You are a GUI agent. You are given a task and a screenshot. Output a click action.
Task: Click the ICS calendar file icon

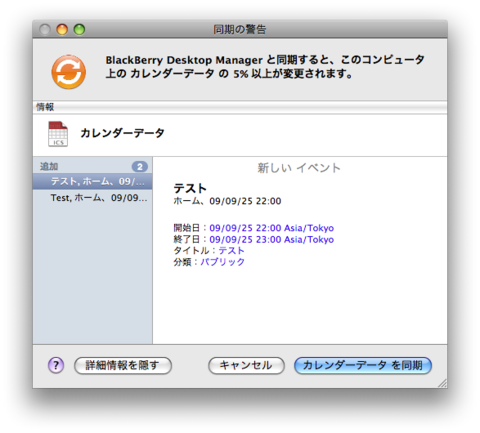click(58, 134)
